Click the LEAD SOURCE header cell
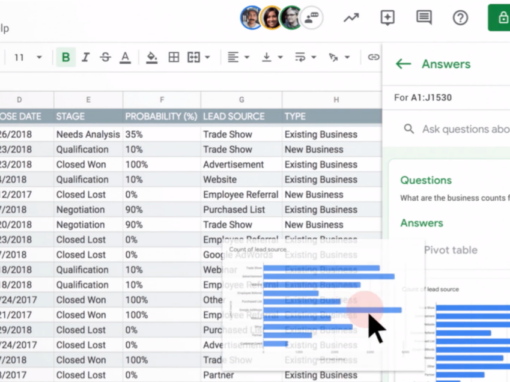 tap(241, 117)
